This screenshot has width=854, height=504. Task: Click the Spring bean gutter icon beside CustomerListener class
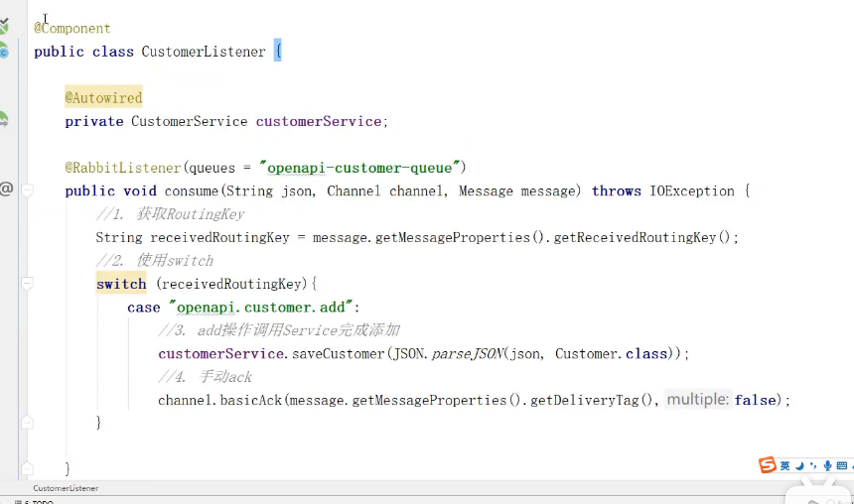click(4, 51)
